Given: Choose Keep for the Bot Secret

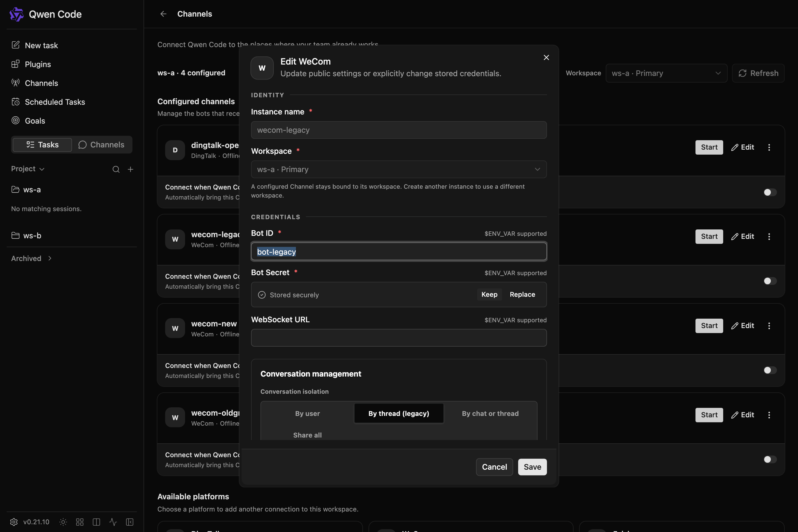Looking at the screenshot, I should tap(489, 295).
